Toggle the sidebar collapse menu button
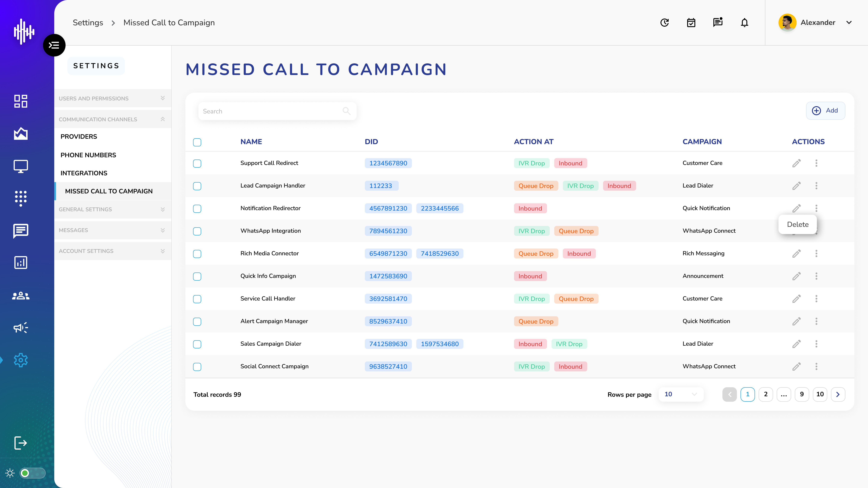This screenshot has height=488, width=868. click(x=54, y=45)
